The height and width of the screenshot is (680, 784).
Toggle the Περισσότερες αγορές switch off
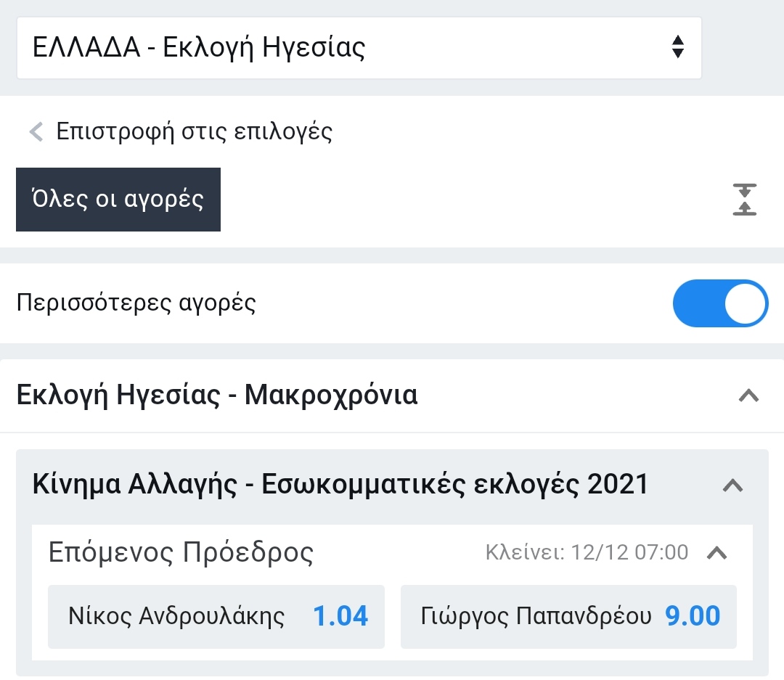(720, 303)
